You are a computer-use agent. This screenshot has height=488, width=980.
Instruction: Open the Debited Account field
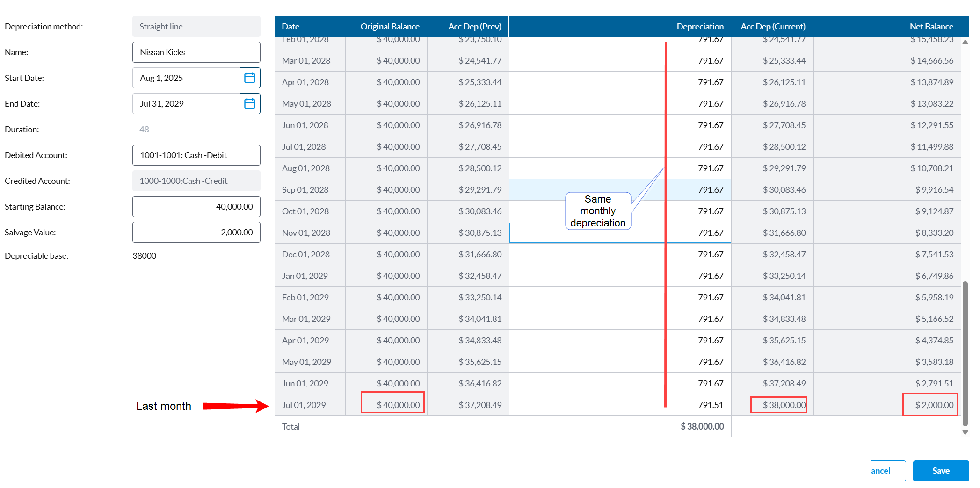pos(196,155)
